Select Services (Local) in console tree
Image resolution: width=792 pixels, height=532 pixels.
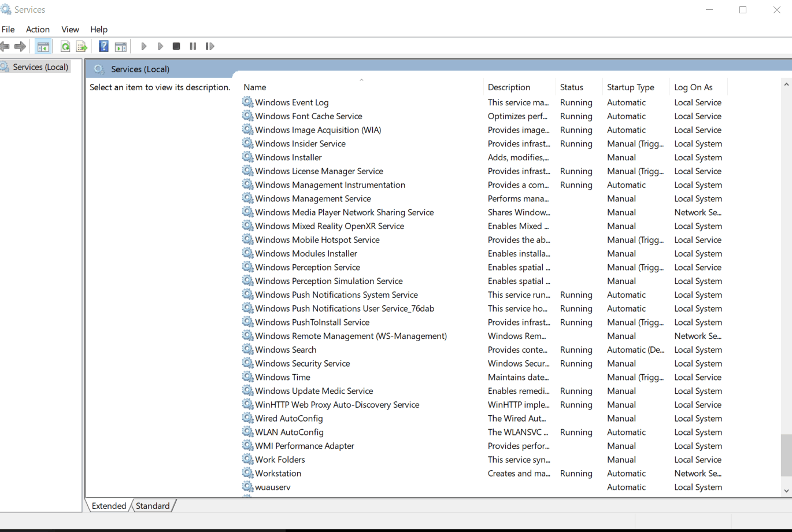tap(40, 67)
